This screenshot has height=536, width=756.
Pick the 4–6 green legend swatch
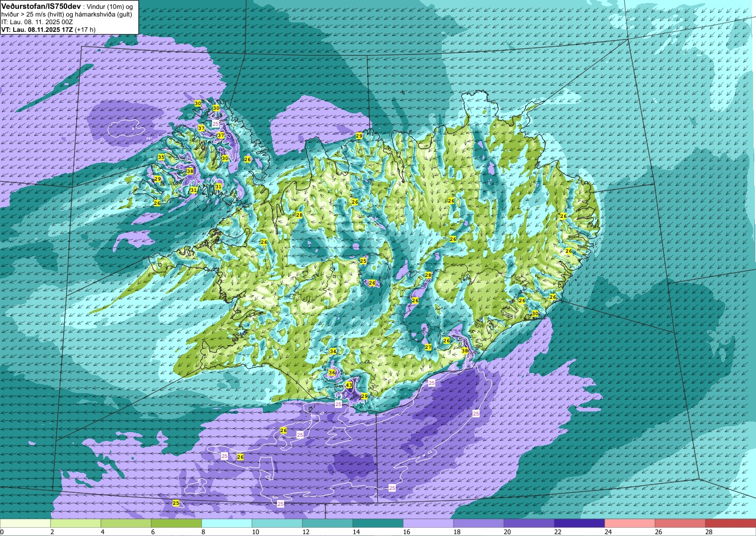point(126,523)
